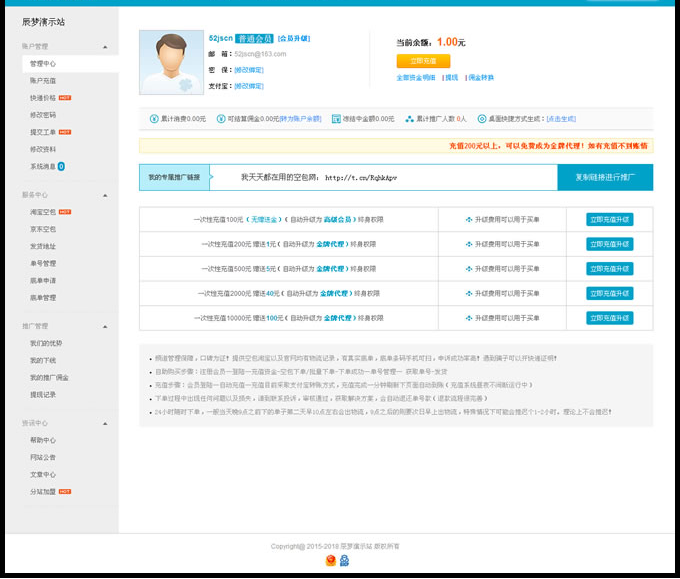Open 京东空包 in the sidebar

(x=43, y=229)
